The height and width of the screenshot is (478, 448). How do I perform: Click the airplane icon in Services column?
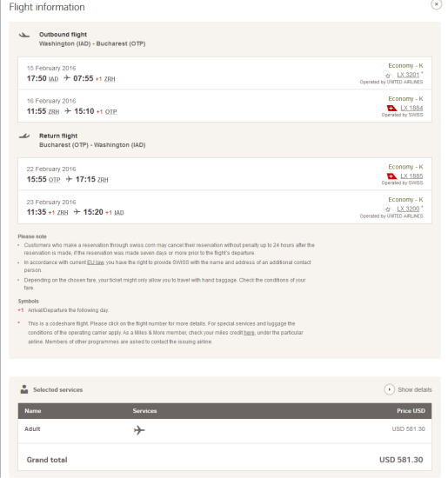point(139,430)
